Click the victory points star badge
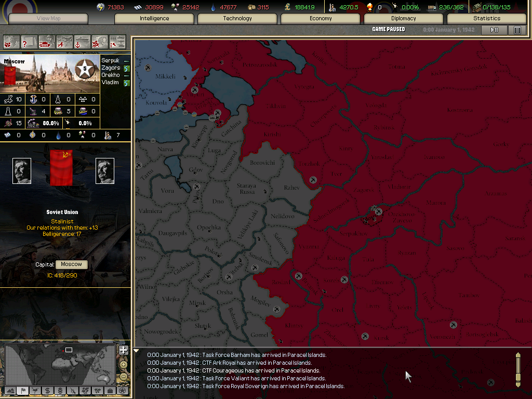532x399 pixels. coord(85,69)
